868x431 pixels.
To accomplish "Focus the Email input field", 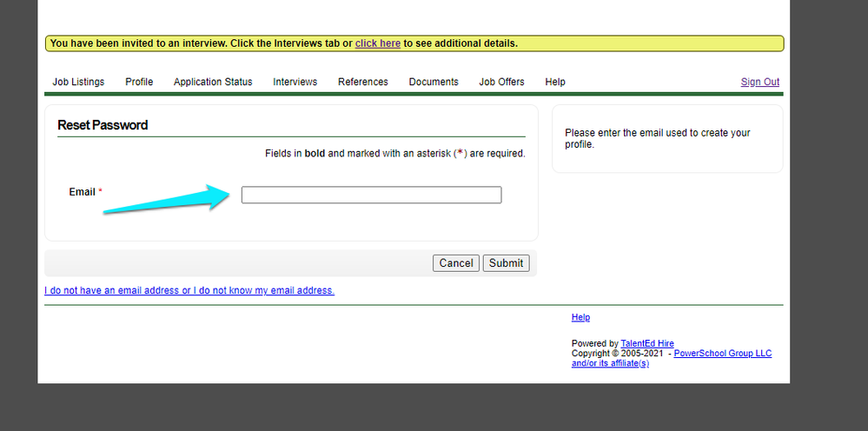I will click(371, 195).
